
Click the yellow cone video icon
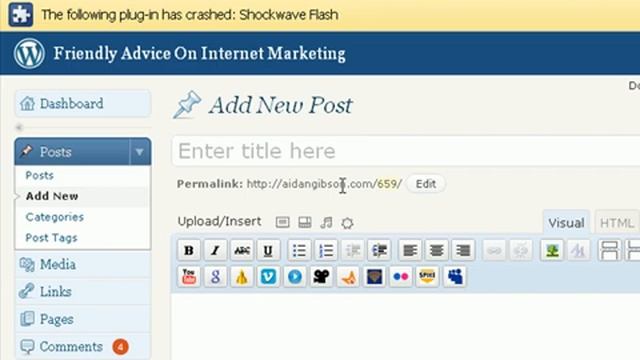click(242, 277)
